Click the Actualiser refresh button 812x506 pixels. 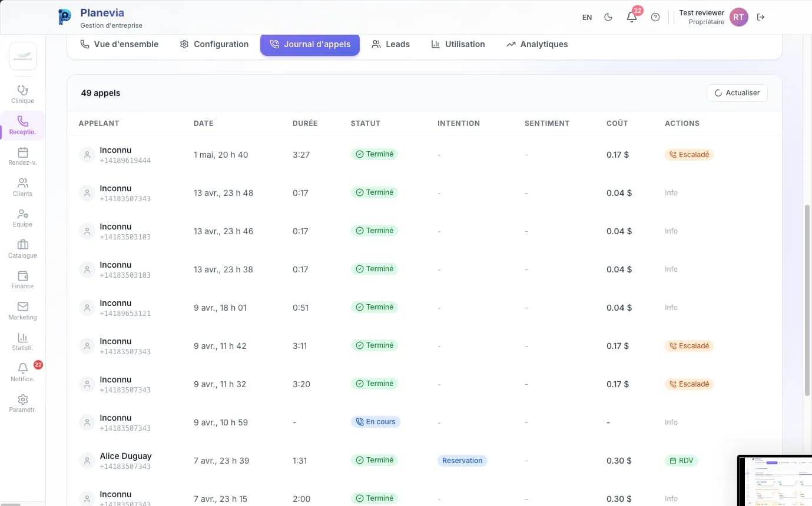[737, 93]
